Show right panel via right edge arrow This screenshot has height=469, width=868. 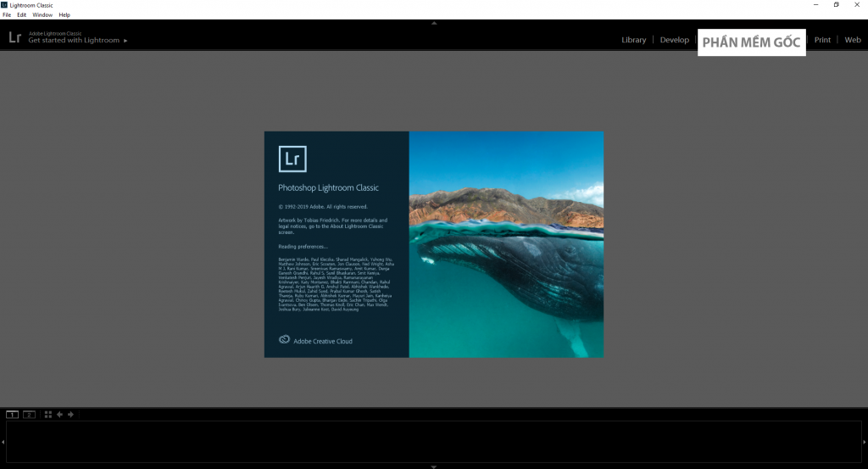(x=865, y=442)
